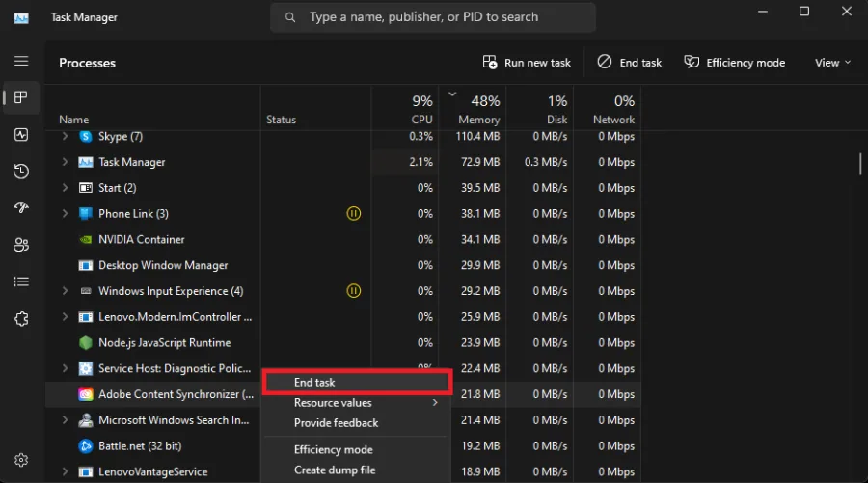This screenshot has width=868, height=483.
Task: Expand the LenovoVantageService row
Action: click(65, 472)
